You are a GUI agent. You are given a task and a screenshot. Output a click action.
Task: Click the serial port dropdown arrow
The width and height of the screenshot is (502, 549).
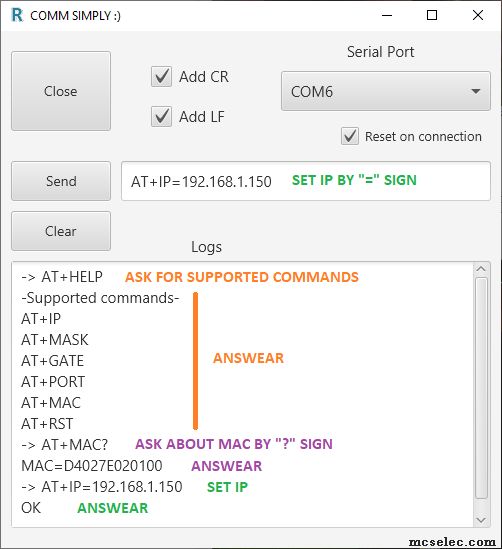point(475,91)
